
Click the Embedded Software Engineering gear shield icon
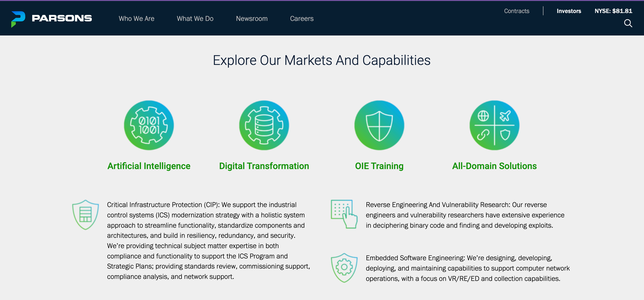tap(344, 268)
